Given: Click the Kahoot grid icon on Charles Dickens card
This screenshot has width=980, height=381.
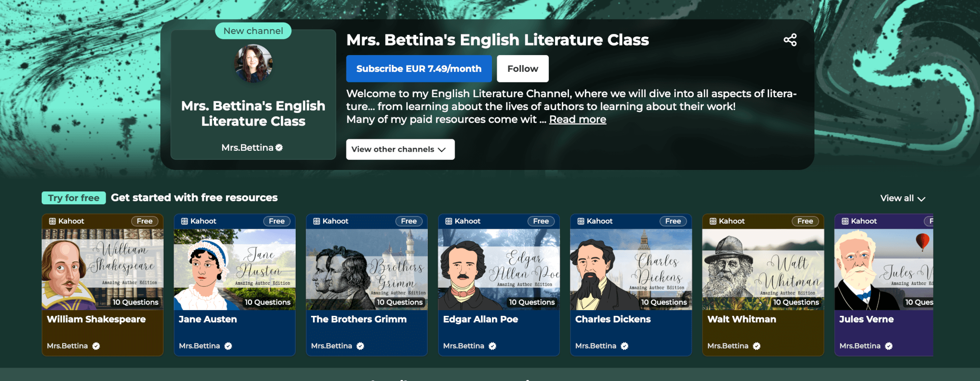Looking at the screenshot, I should point(580,221).
